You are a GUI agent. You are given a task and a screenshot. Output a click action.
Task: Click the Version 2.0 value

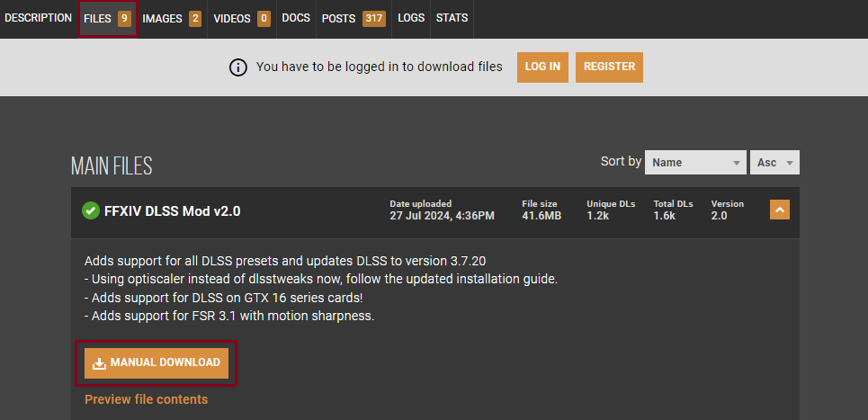[x=719, y=216]
